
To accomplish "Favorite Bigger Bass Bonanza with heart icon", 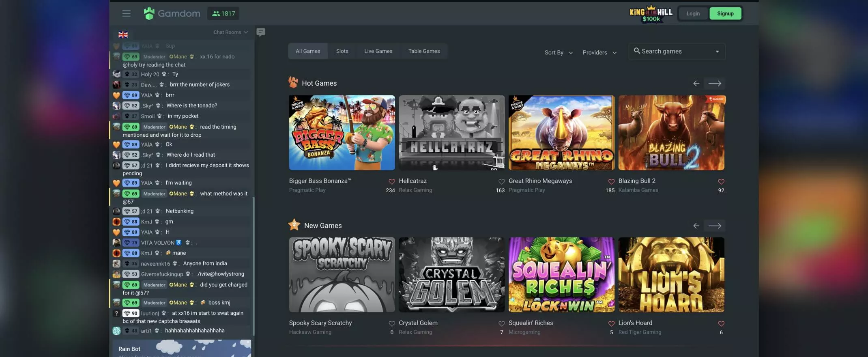I will pos(391,182).
